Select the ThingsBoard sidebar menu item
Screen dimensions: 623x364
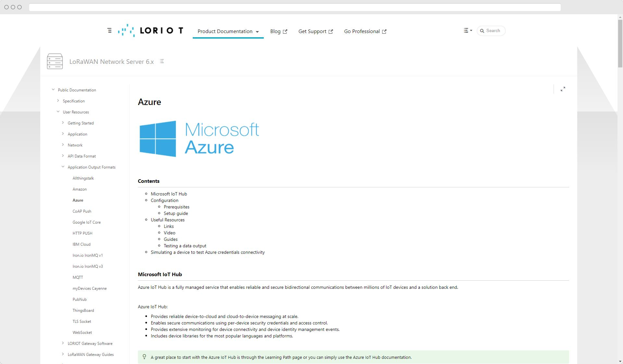[83, 310]
